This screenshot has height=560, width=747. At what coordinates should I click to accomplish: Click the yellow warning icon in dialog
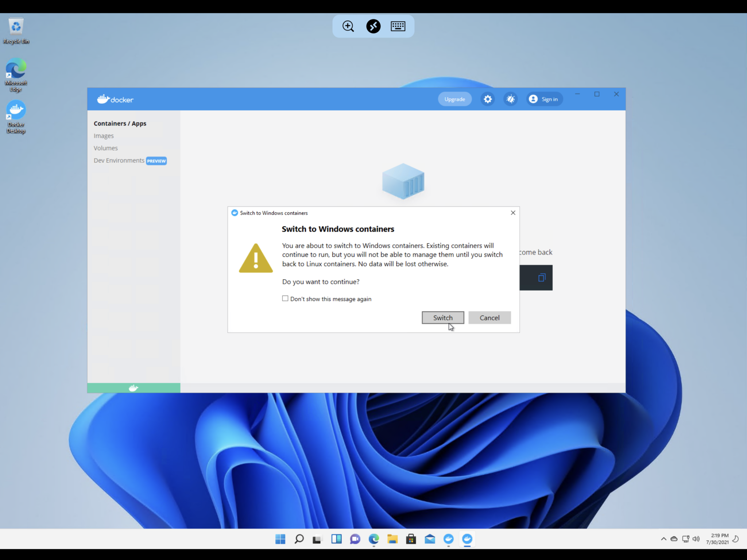point(256,258)
